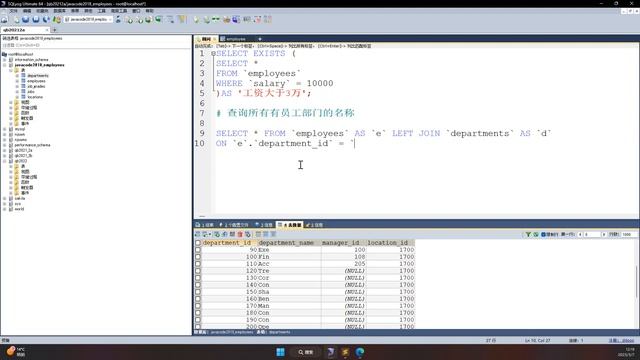Tick the checkbox for department_id 120 row
The image size is (640, 360).
tap(198, 271)
